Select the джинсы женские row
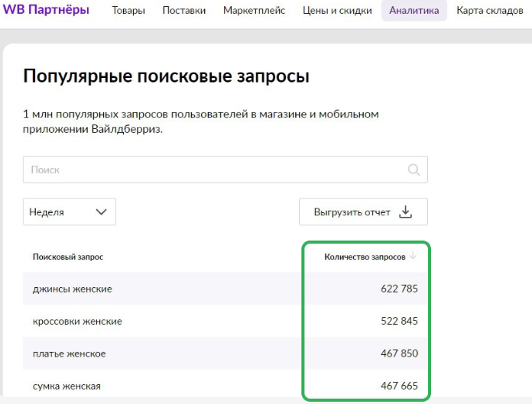 click(x=225, y=289)
